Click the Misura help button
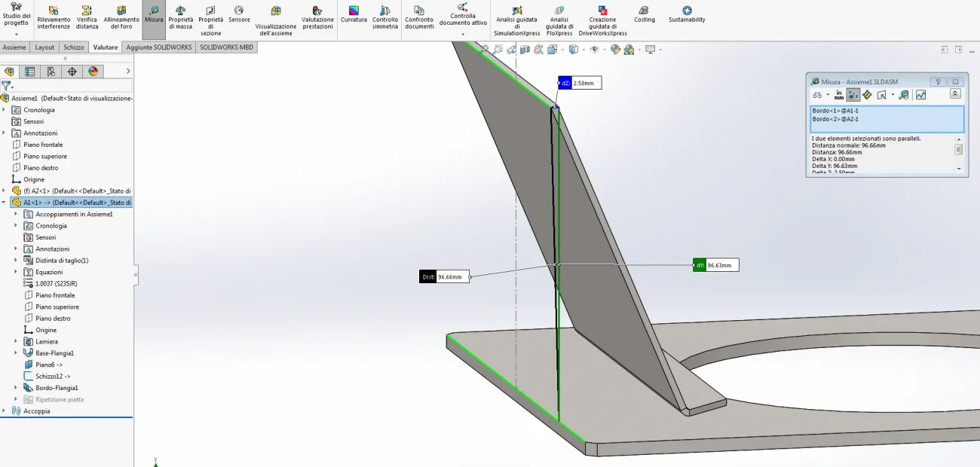The width and height of the screenshot is (980, 467). pos(939,81)
